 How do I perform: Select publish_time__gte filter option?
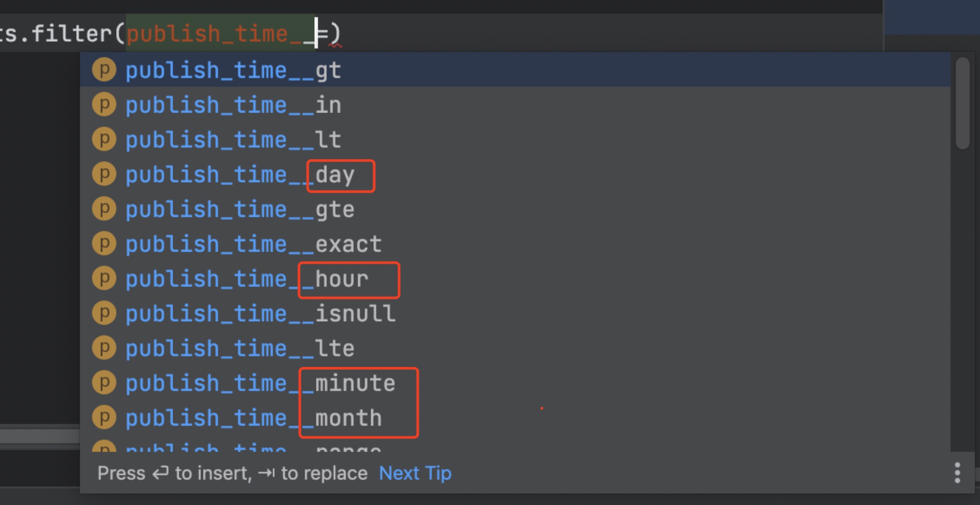239,209
